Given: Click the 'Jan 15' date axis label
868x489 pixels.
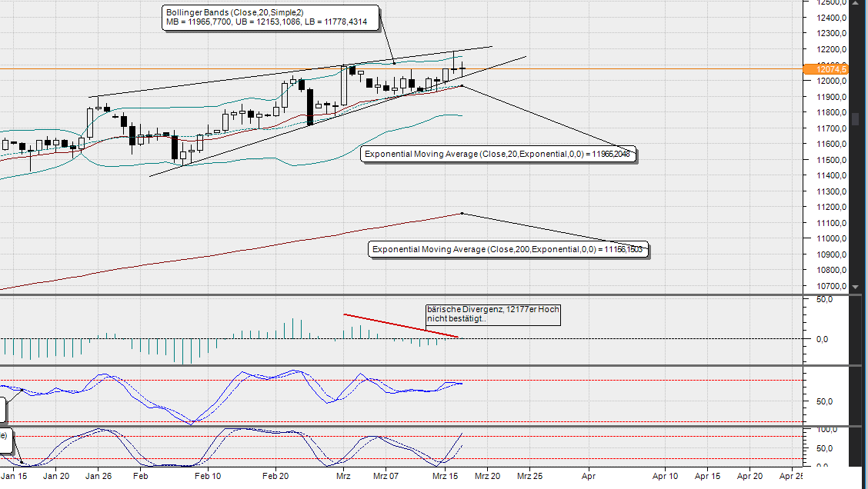Looking at the screenshot, I should point(14,476).
